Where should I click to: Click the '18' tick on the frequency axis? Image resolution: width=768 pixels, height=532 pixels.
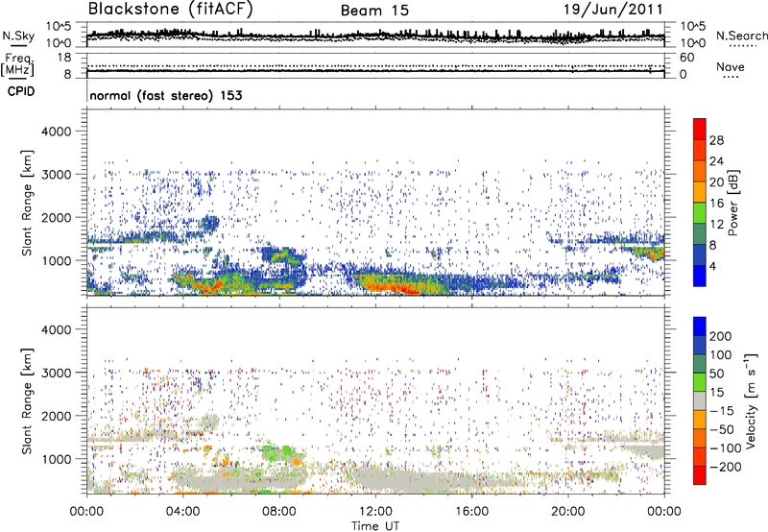coord(64,58)
